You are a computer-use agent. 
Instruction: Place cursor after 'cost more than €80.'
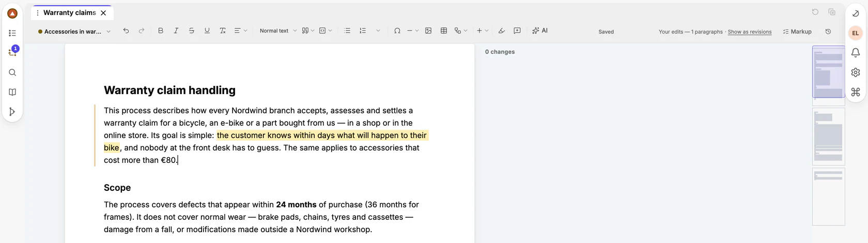tap(178, 160)
